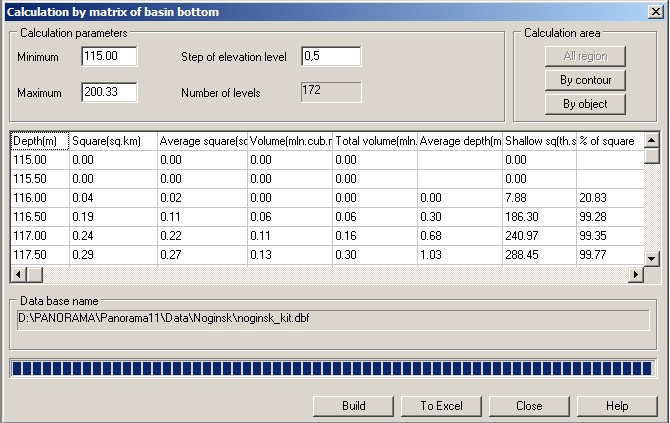Select the Depth(m) column header
This screenshot has width=670, height=423.
[x=39, y=141]
